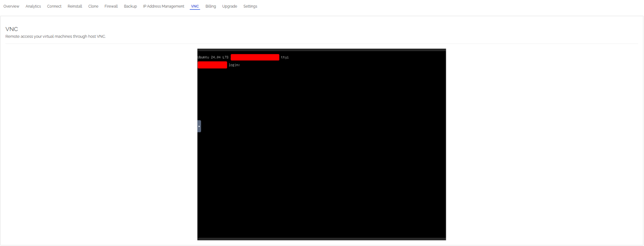Screen dimensions: 644x246
Task: Open the Firewall tab
Action: [111, 6]
